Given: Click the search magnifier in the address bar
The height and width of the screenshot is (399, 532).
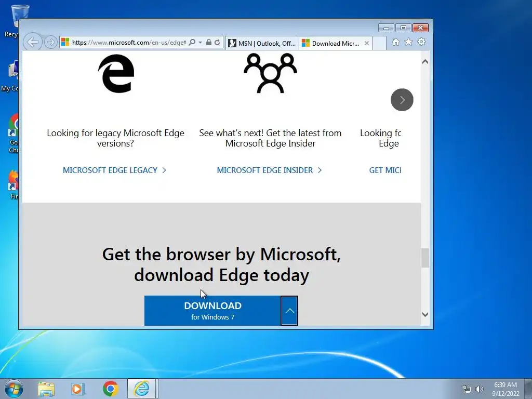Looking at the screenshot, I should pyautogui.click(x=192, y=43).
